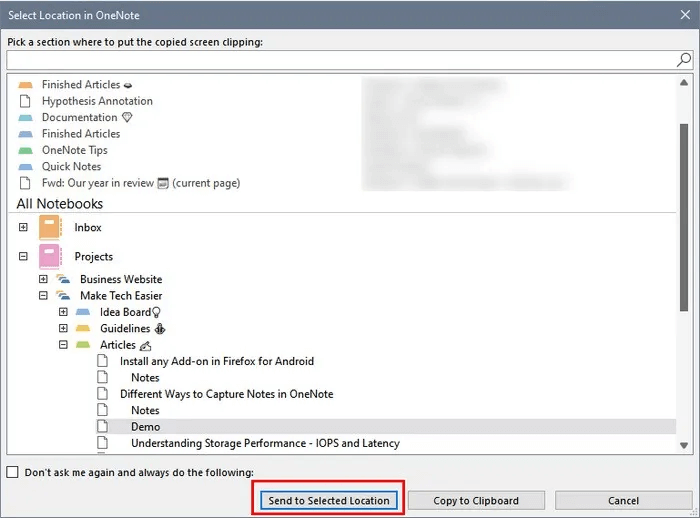Image resolution: width=700 pixels, height=518 pixels.
Task: Select the Demo page
Action: pyautogui.click(x=146, y=426)
